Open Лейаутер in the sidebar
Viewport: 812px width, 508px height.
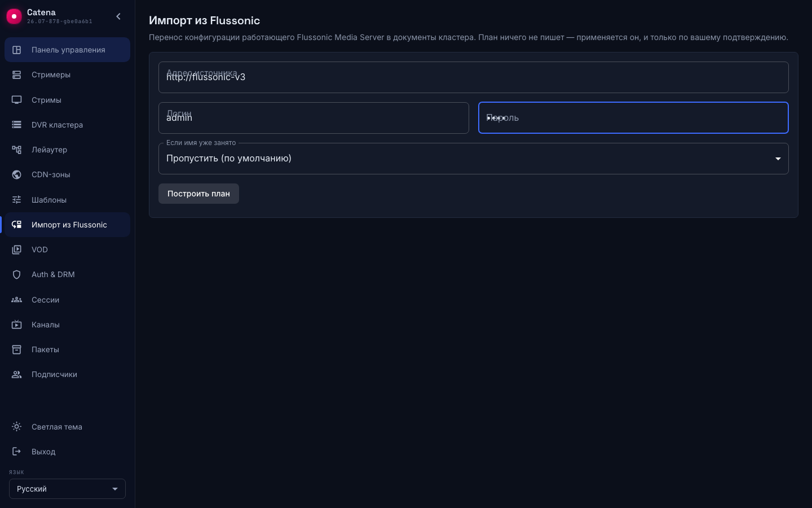(68, 150)
